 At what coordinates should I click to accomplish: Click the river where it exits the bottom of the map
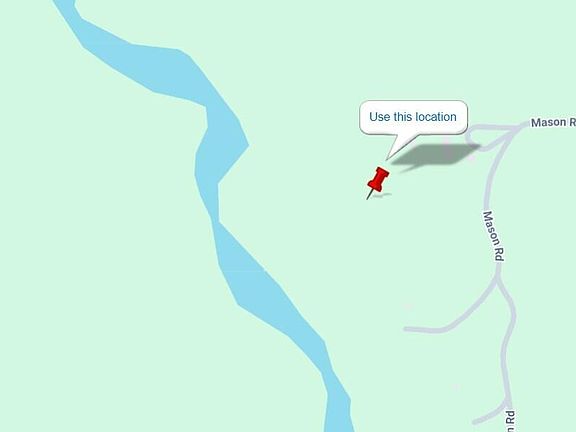pyautogui.click(x=338, y=422)
